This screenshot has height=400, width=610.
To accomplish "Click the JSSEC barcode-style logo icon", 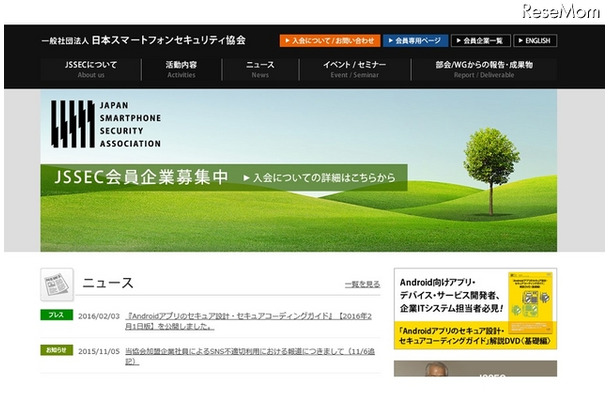I will point(72,125).
